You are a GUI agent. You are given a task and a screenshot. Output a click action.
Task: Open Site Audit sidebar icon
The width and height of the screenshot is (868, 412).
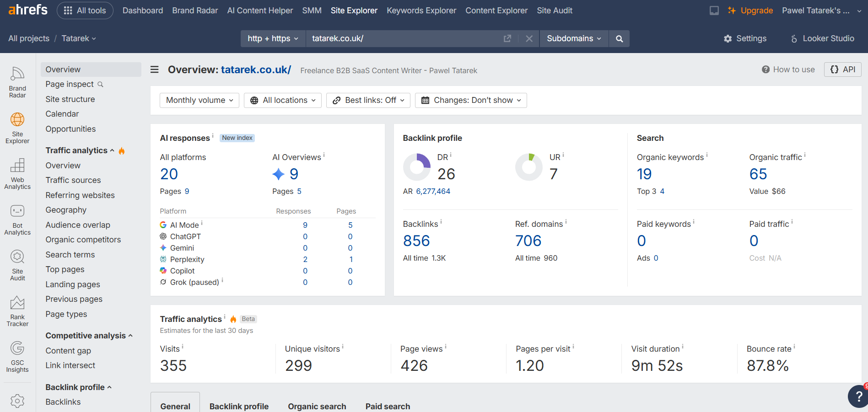tap(17, 265)
